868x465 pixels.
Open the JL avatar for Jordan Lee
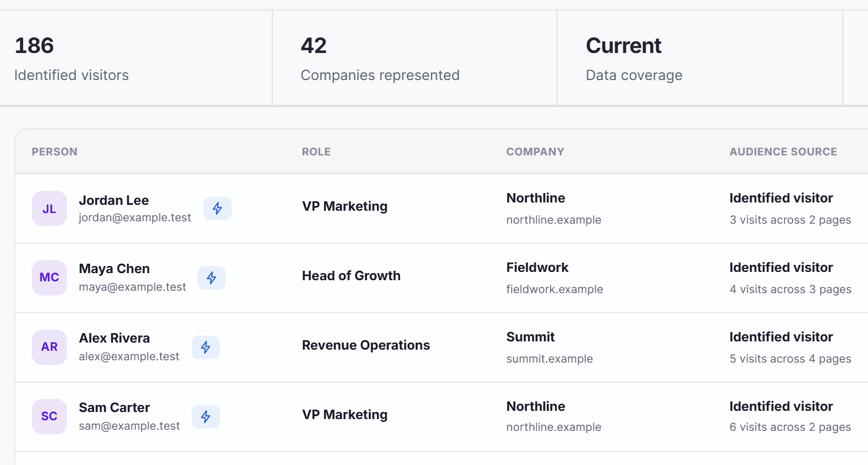click(49, 208)
